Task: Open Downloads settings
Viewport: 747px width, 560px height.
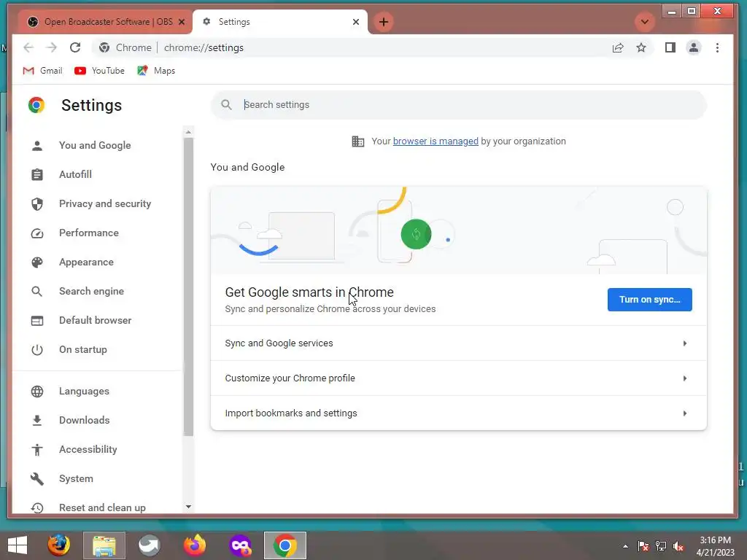Action: 85,421
